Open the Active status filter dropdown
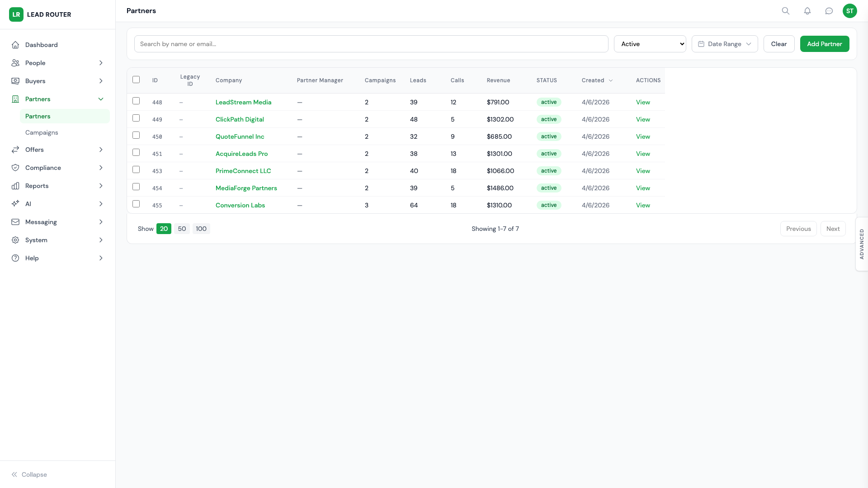 650,44
